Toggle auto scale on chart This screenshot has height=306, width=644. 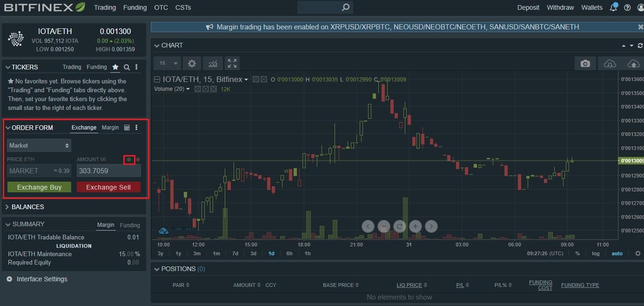coord(617,253)
